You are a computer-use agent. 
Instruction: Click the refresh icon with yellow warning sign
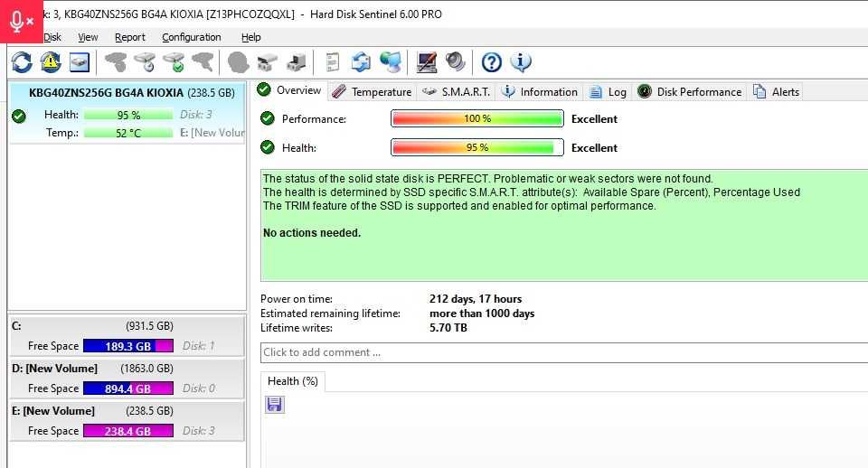tap(51, 62)
